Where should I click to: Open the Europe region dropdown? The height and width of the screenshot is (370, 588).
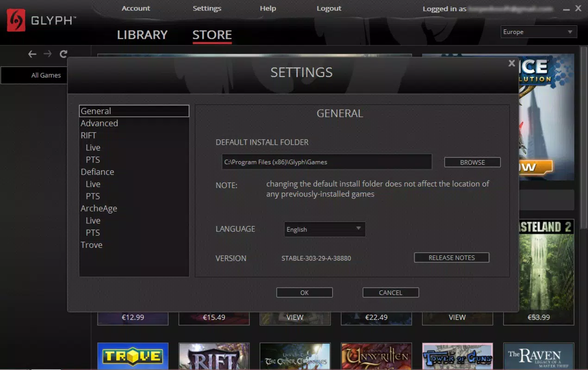coord(539,32)
